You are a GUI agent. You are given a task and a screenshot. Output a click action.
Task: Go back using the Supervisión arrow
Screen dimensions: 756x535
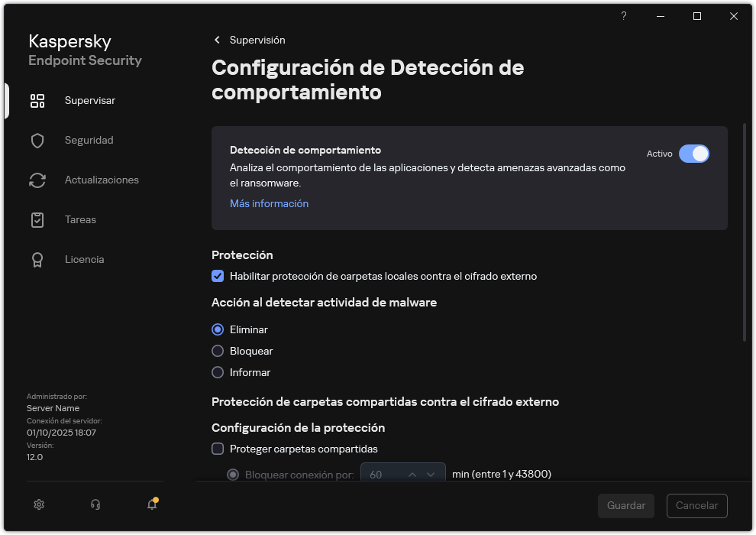click(x=217, y=40)
